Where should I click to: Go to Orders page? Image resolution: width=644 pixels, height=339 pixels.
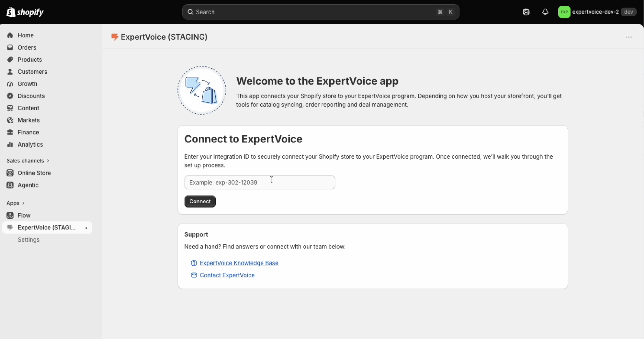tap(27, 47)
